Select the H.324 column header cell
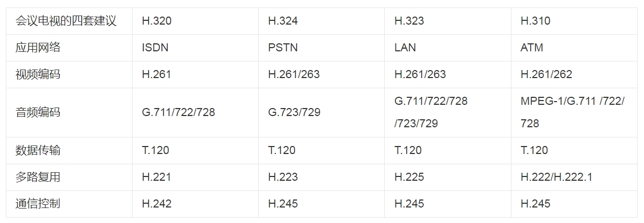This screenshot has height=223, width=644. [283, 21]
